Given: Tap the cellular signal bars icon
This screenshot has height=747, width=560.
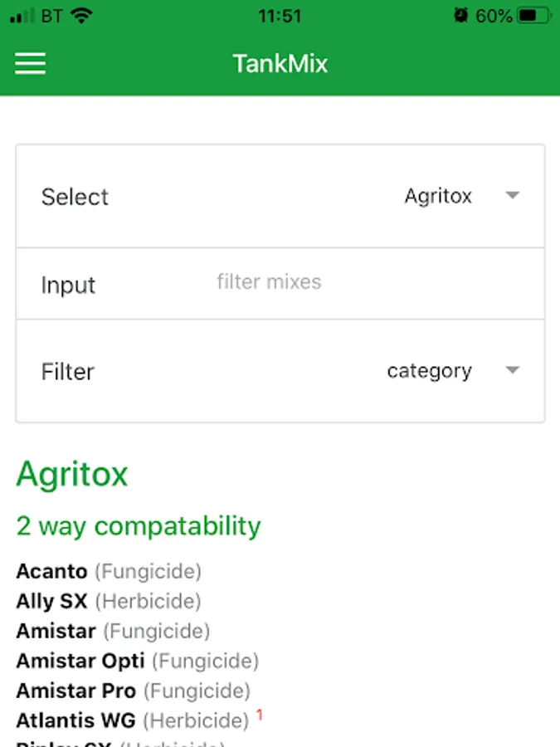Looking at the screenshot, I should [22, 16].
